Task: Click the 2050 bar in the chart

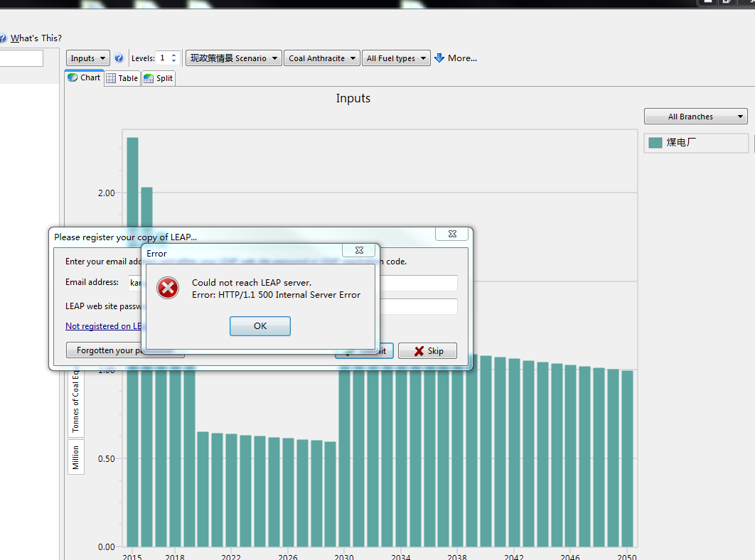Action: (x=627, y=458)
